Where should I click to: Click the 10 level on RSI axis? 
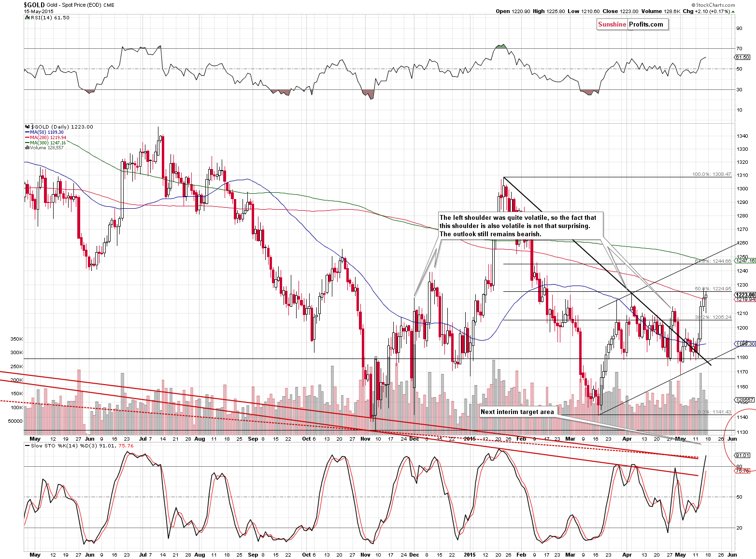tap(739, 110)
